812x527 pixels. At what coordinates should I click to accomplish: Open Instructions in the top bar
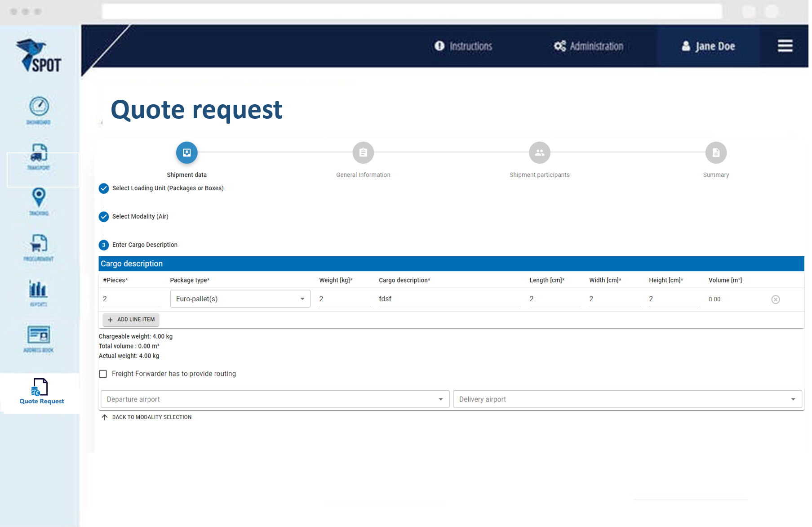463,46
